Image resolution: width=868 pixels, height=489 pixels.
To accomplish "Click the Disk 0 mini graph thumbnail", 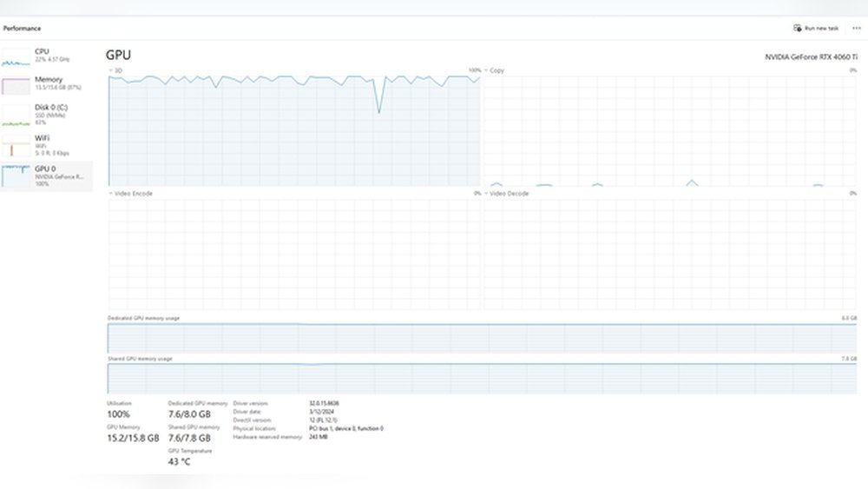I will 16,115.
